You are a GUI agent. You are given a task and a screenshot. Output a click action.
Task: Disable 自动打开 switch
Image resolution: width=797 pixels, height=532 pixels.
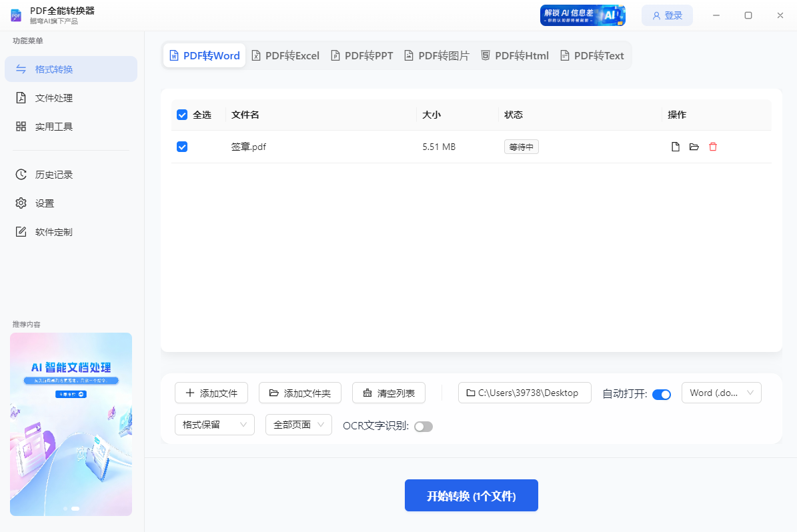[x=661, y=394]
